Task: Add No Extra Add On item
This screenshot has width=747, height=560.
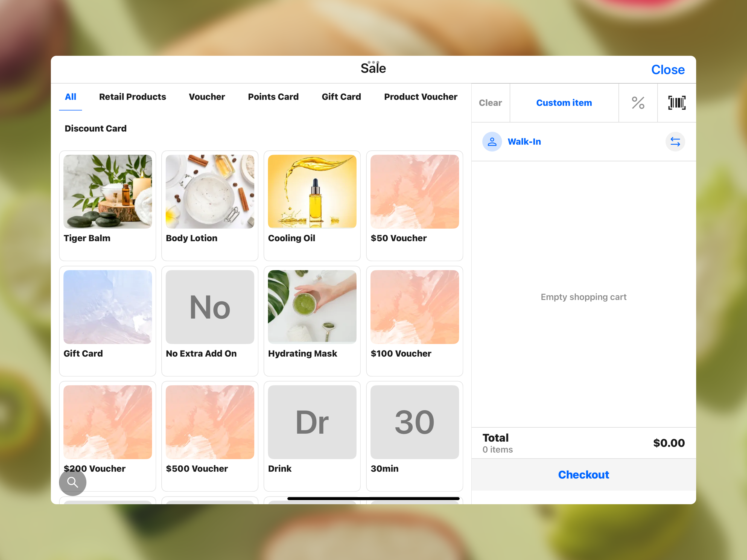Action: [210, 321]
